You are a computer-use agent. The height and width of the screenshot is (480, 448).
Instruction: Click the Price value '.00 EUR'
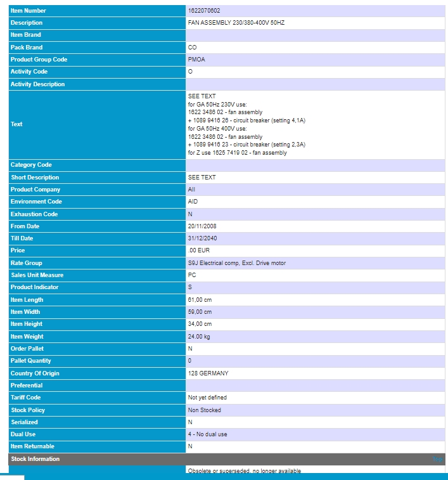tap(199, 250)
